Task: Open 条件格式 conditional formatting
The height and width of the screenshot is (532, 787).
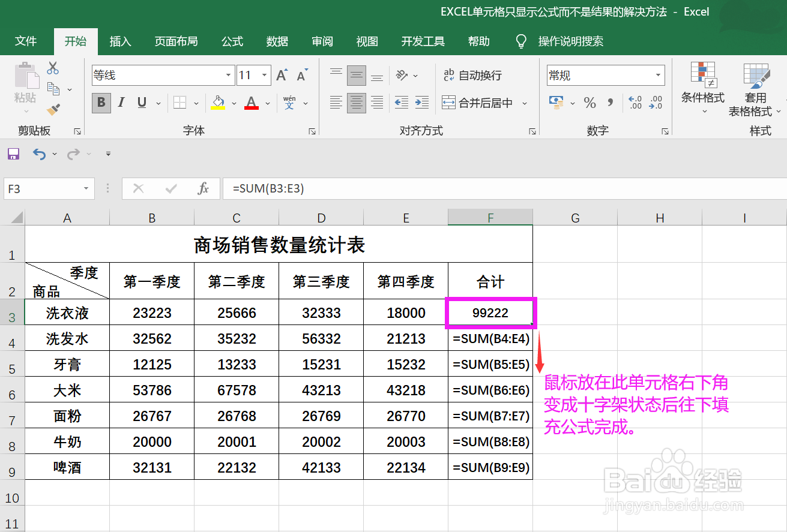Action: click(x=703, y=89)
